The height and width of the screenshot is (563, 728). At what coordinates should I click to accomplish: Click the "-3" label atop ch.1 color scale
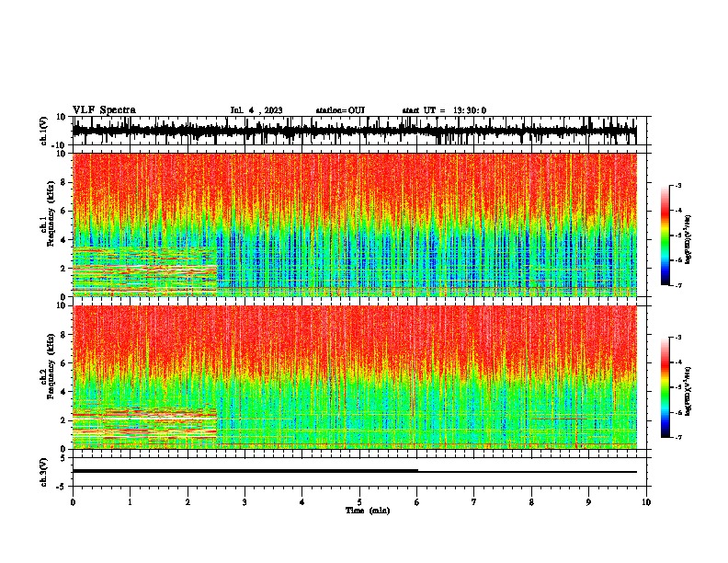point(677,185)
